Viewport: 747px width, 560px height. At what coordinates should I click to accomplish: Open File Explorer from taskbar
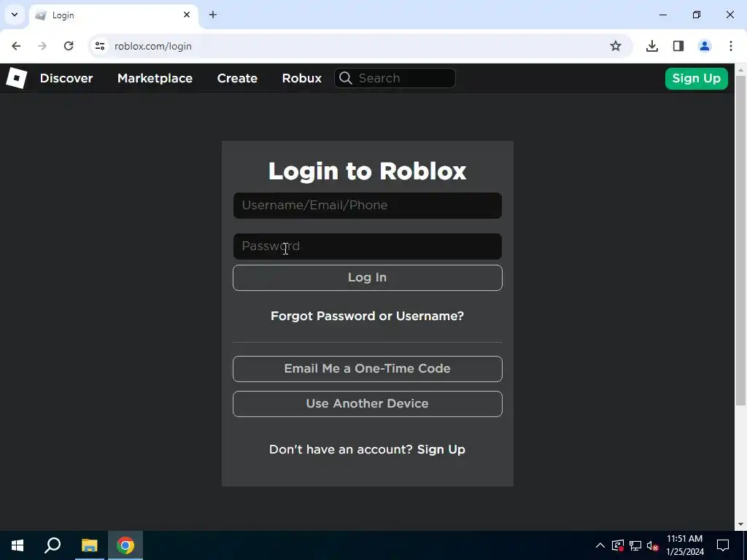[89, 545]
